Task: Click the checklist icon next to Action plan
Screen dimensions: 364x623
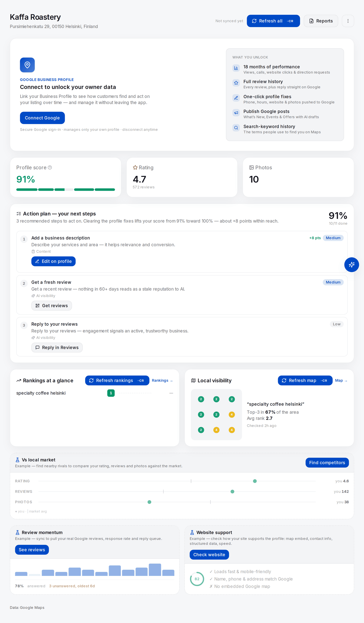Action: pyautogui.click(x=19, y=214)
